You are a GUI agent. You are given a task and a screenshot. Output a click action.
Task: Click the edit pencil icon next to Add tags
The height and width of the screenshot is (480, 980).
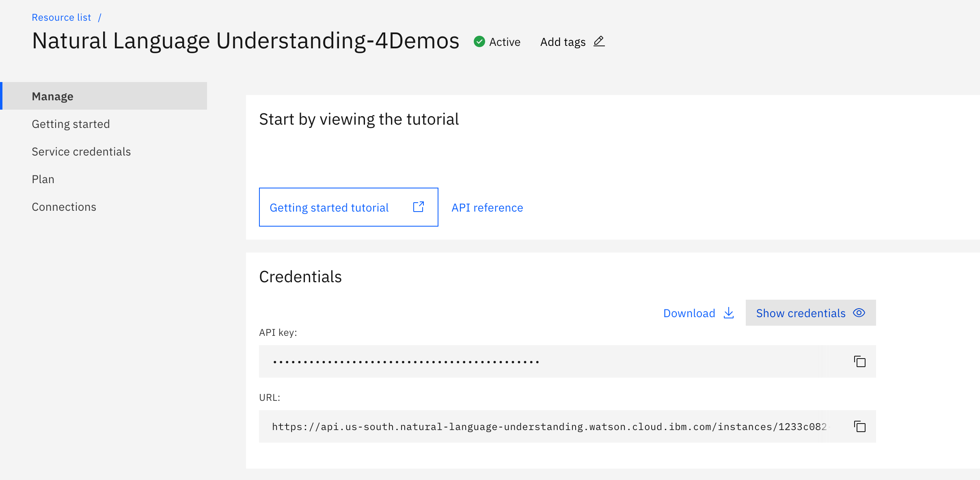(599, 42)
